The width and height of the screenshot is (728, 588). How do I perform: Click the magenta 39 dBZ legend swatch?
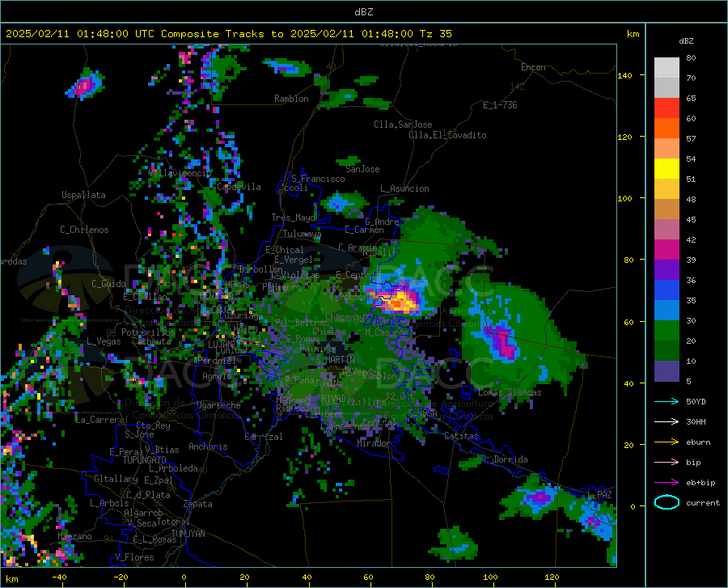667,250
